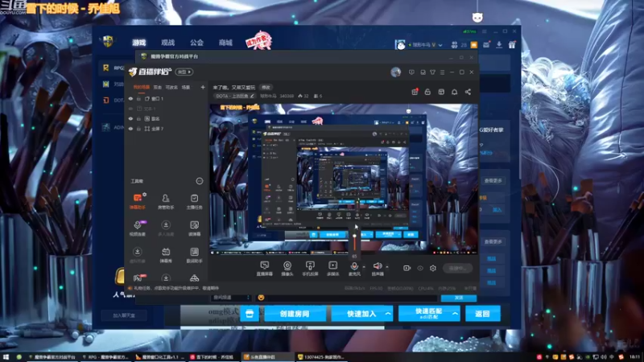Click the notification bell in companion header

(x=454, y=92)
